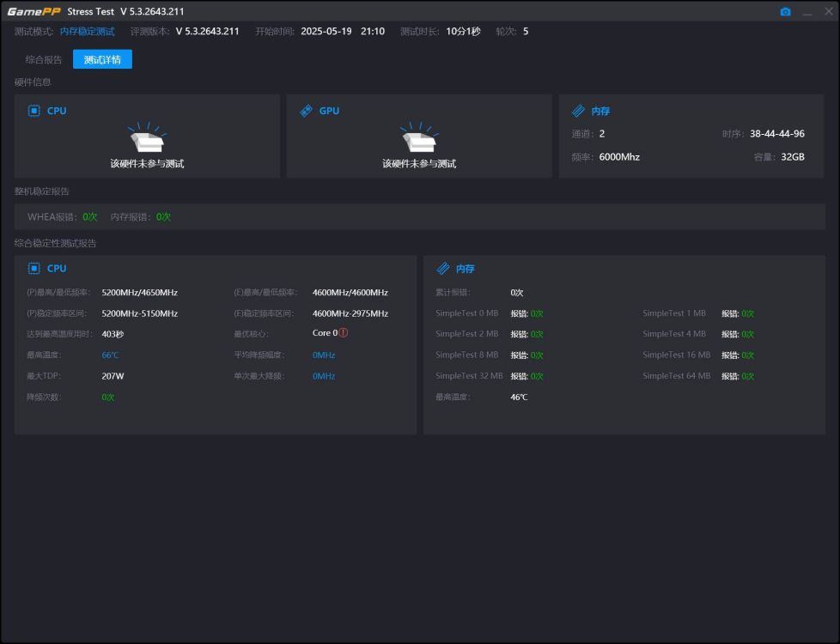The height and width of the screenshot is (644, 840).
Task: Click the SimpleTest 1 MB row
Action: 698,313
